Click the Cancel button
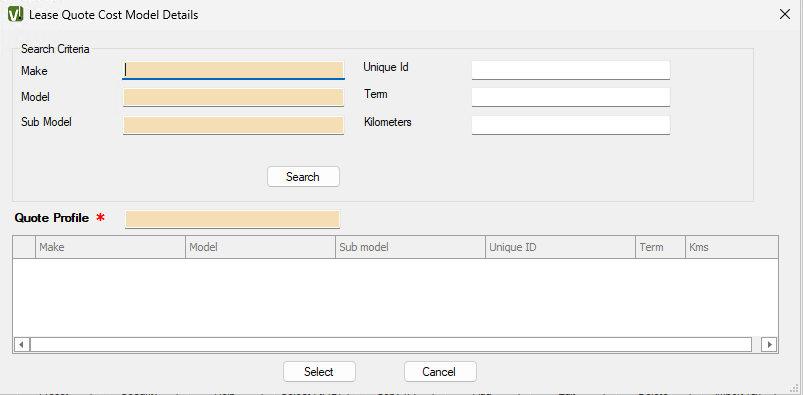Viewport: 803px width, 395px height. pyautogui.click(x=440, y=372)
